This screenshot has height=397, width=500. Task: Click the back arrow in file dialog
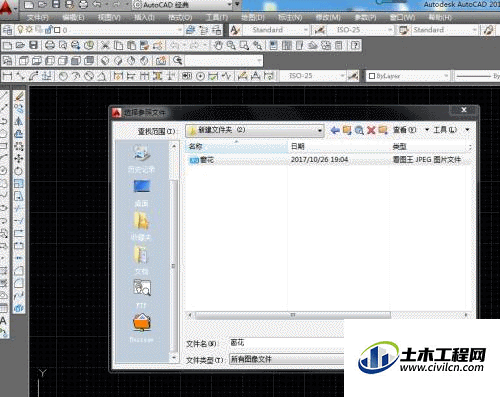pos(335,130)
